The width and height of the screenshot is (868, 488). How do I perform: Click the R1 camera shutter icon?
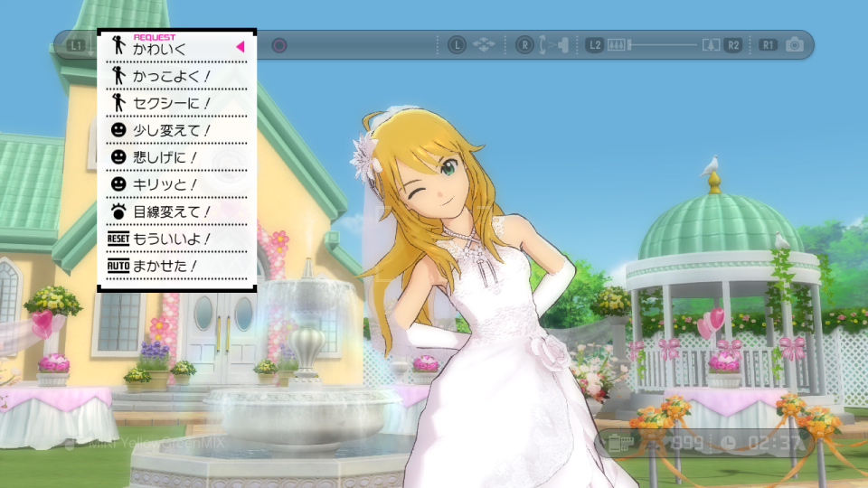pyautogui.click(x=793, y=44)
